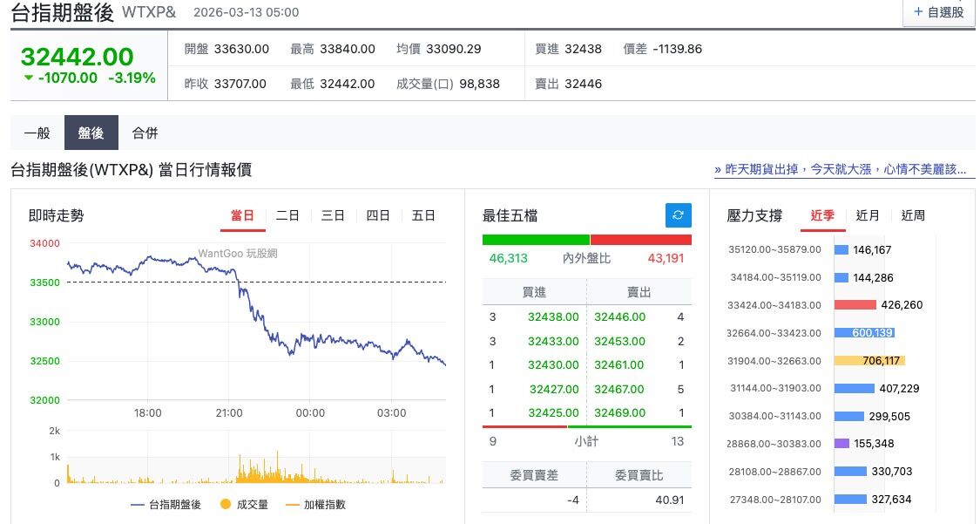Click the red bar for 33424~34183 range

pyautogui.click(x=855, y=305)
